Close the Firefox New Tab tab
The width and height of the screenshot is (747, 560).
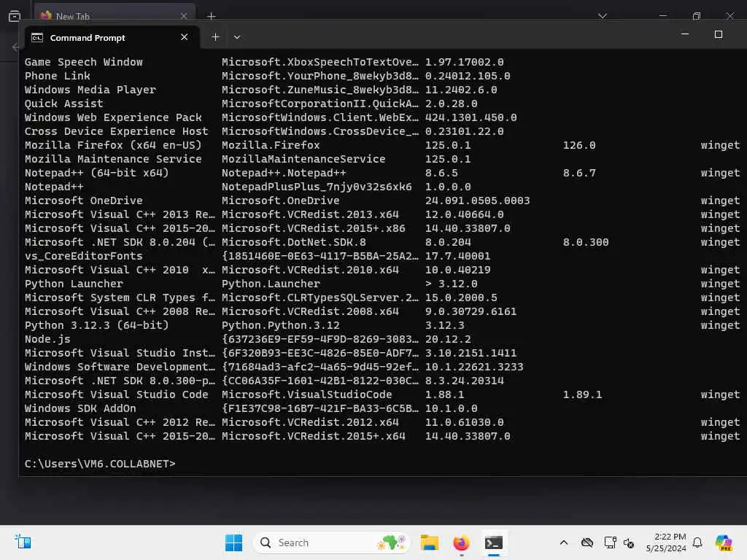184,16
